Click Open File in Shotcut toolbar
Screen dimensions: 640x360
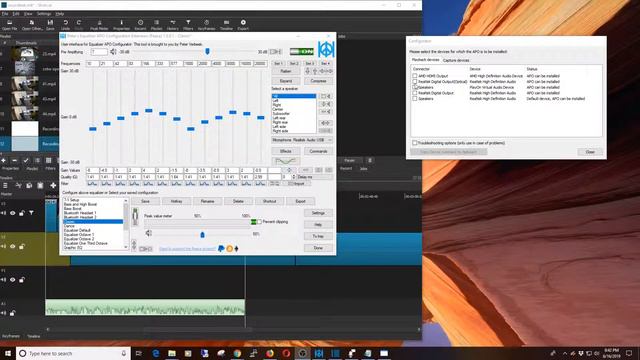[x=9, y=25]
